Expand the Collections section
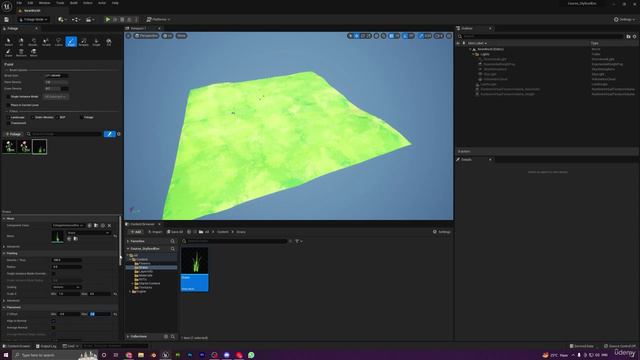The width and height of the screenshot is (640, 360). tap(128, 337)
